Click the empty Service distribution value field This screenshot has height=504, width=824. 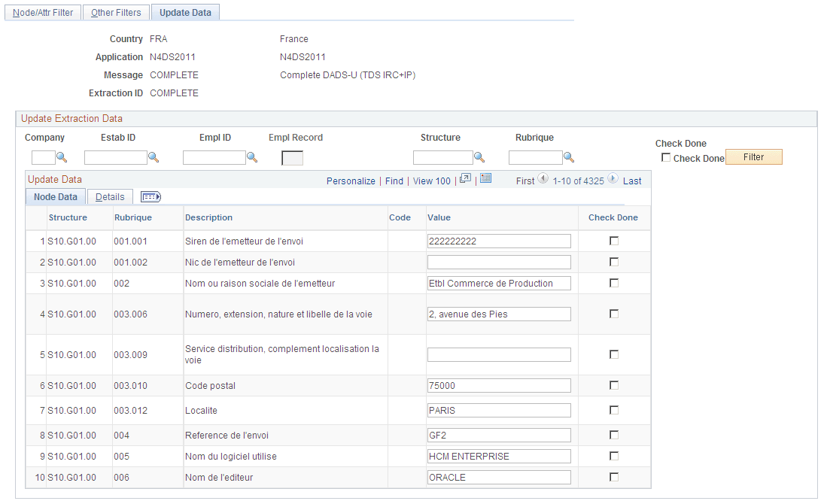tap(499, 355)
